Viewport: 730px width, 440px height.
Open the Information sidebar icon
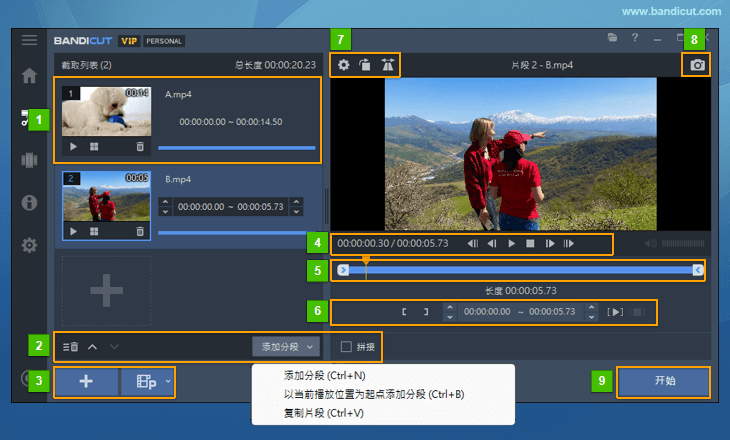[x=29, y=203]
